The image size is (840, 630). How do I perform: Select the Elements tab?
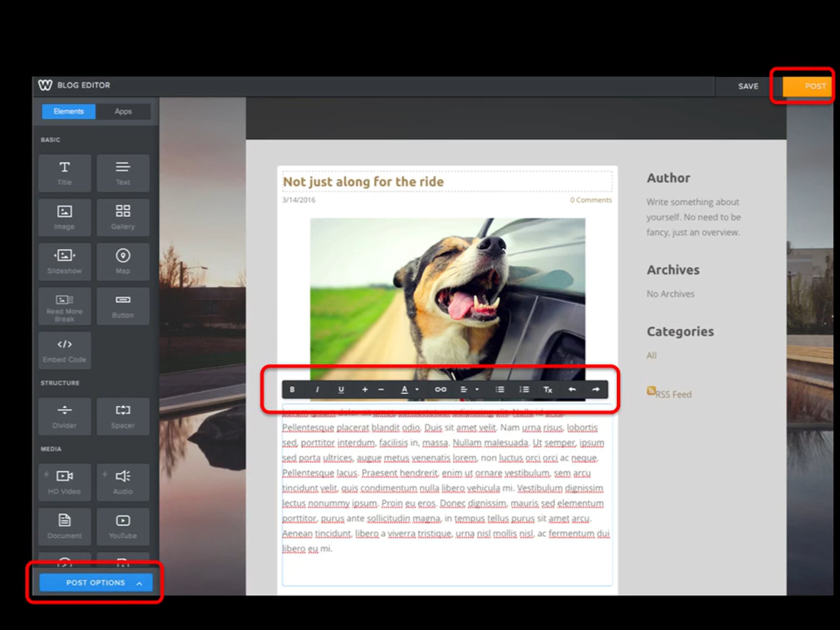coord(68,111)
